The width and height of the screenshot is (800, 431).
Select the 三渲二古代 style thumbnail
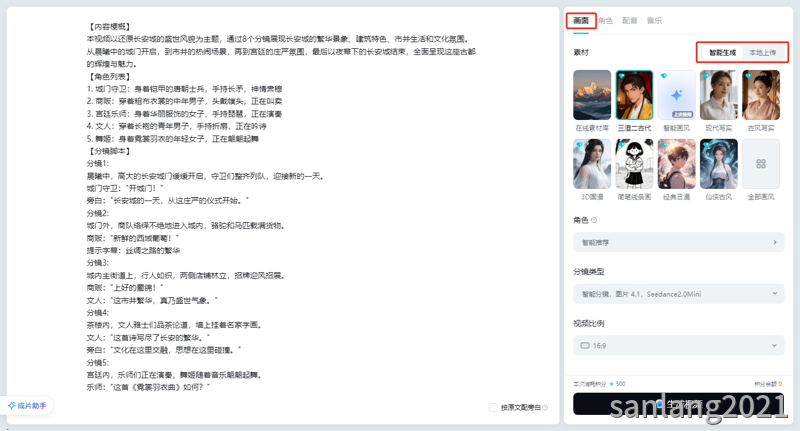coord(634,95)
